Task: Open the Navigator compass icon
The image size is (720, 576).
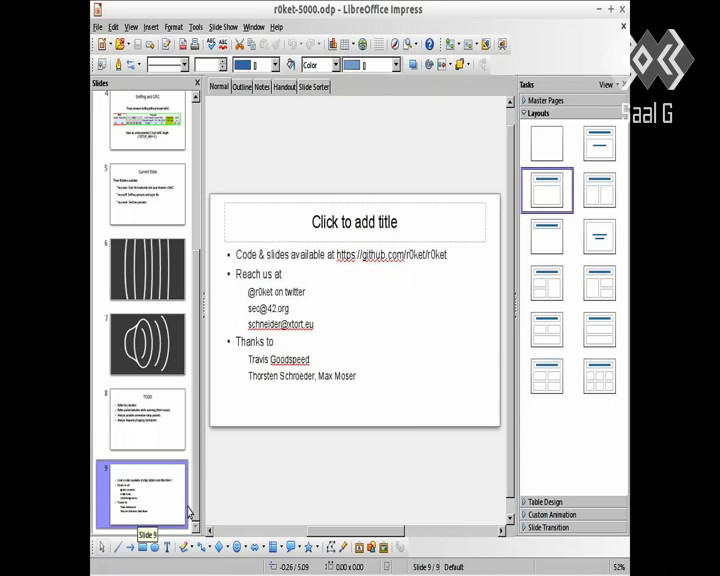Action: pyautogui.click(x=395, y=44)
